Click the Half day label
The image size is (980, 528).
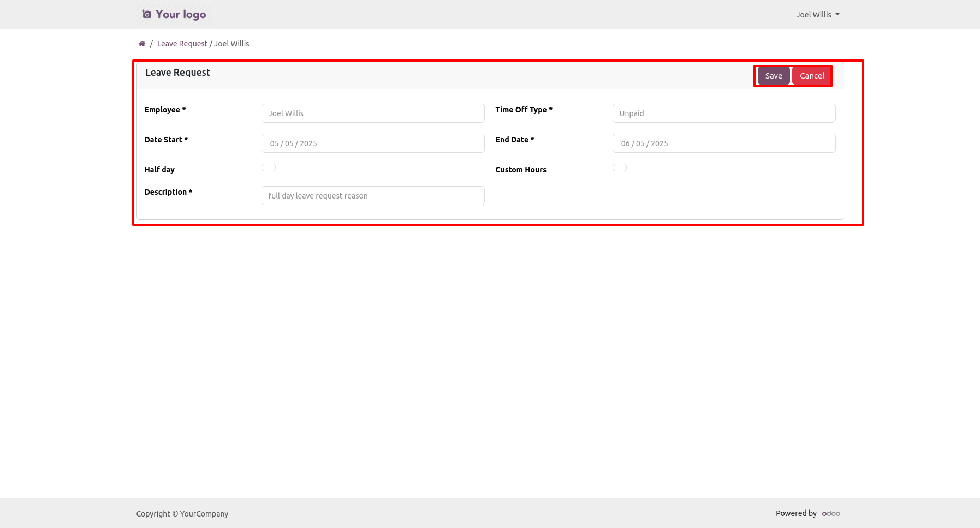pos(159,170)
